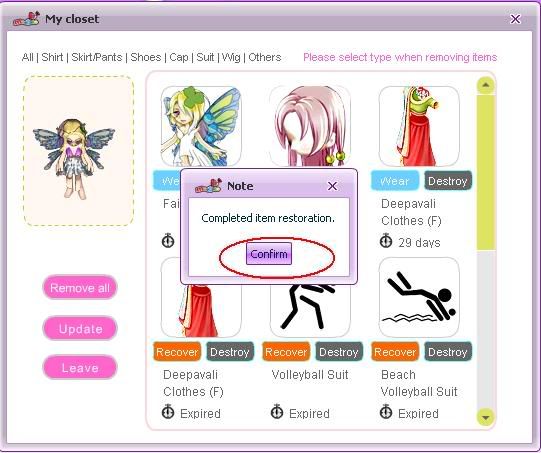Viewport: 541px width, 453px height.
Task: Confirm the item restoration note
Action: [269, 254]
